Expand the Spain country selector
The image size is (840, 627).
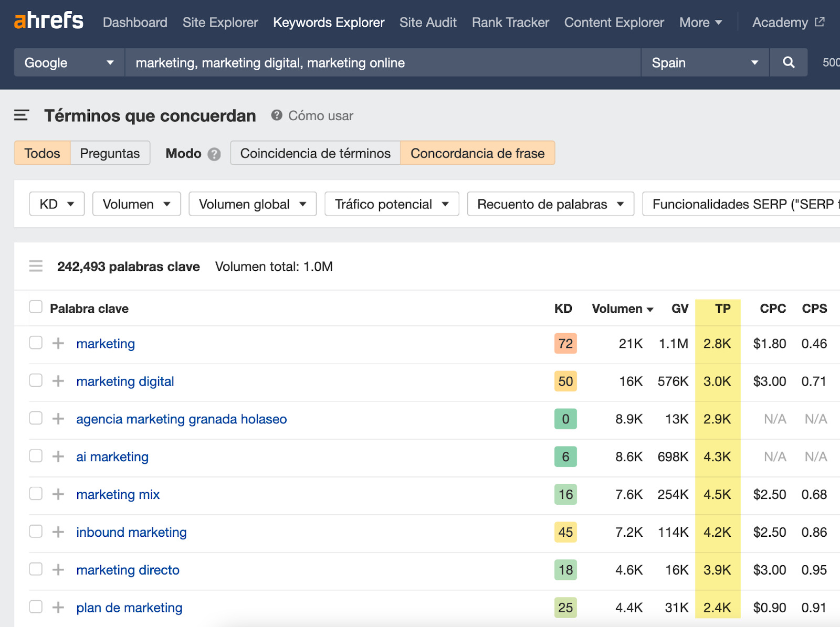(x=705, y=63)
